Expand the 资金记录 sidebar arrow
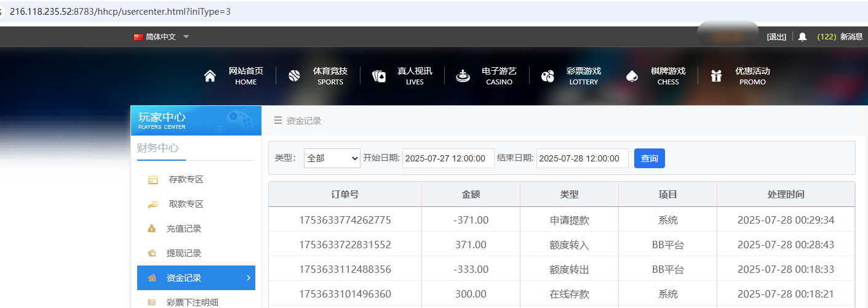Viewport: 868px width, 308px height. pyautogui.click(x=249, y=278)
